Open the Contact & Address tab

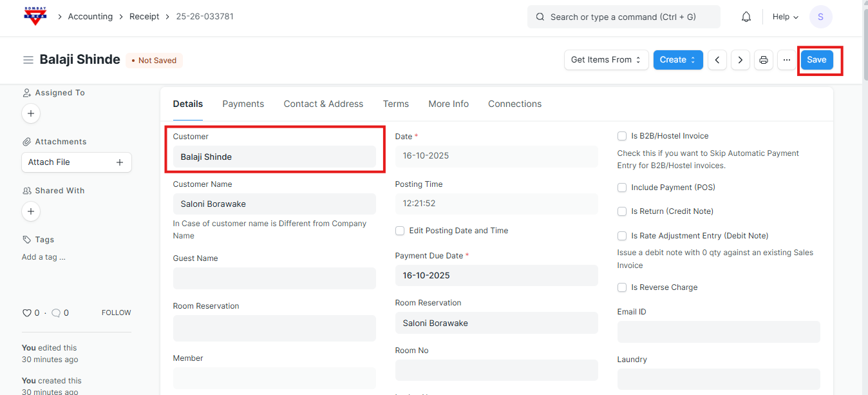click(323, 104)
